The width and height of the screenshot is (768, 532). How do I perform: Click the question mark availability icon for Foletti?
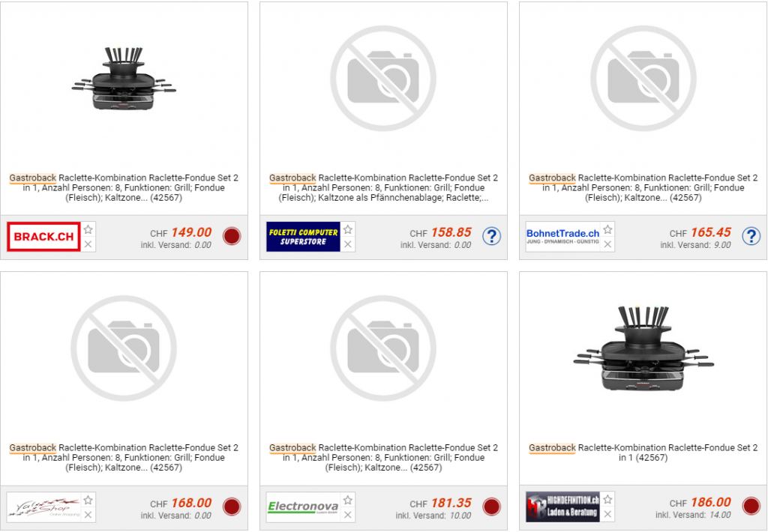pos(491,236)
